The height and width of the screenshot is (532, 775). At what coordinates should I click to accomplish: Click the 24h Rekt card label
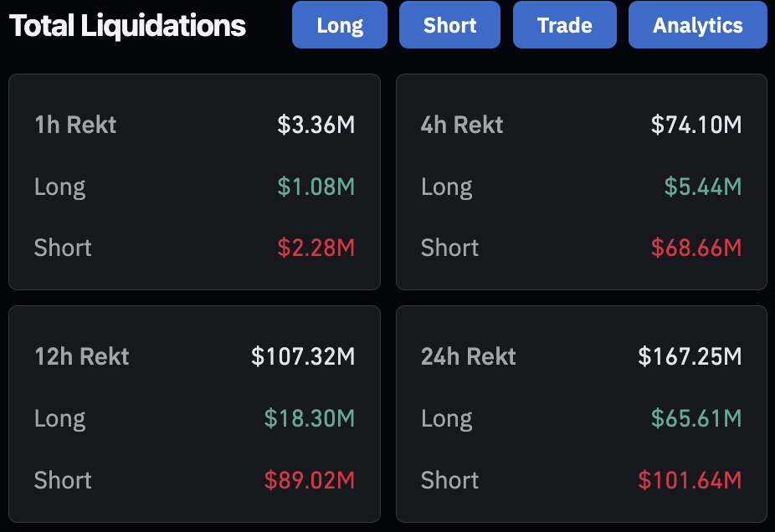click(x=468, y=356)
